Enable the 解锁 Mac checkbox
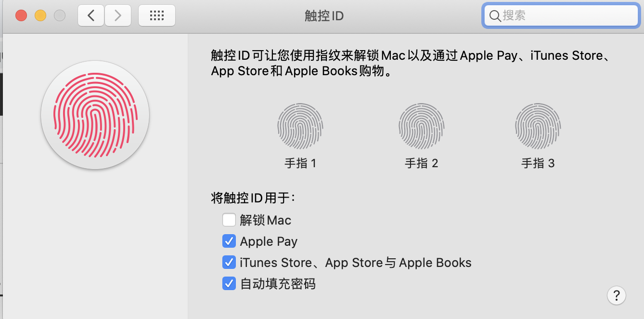This screenshot has height=319, width=644. tap(229, 220)
